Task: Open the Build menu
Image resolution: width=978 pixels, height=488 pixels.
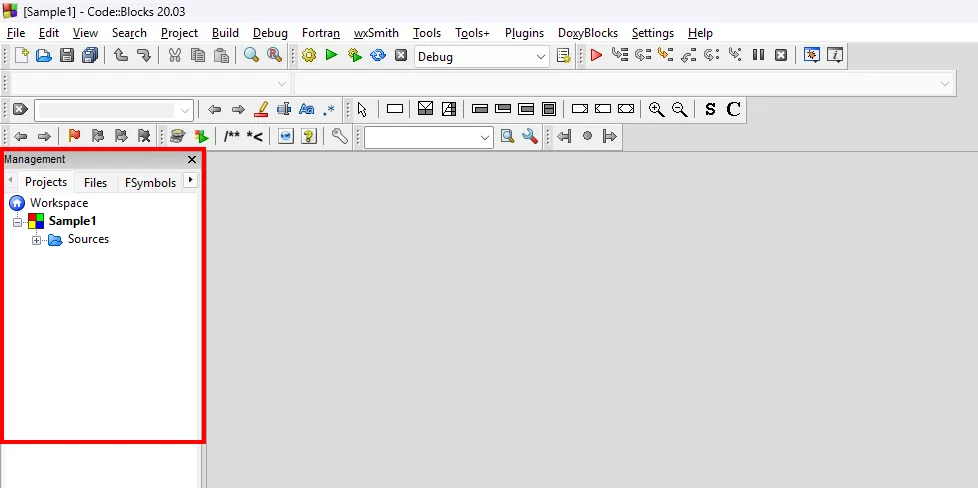Action: (x=225, y=33)
